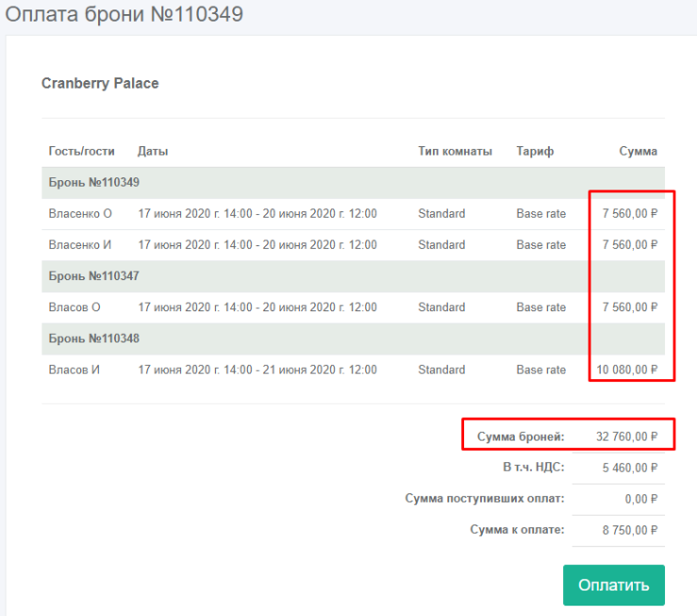This screenshot has height=616, width=697.
Task: Click guest name Власов О
Action: coord(75,307)
